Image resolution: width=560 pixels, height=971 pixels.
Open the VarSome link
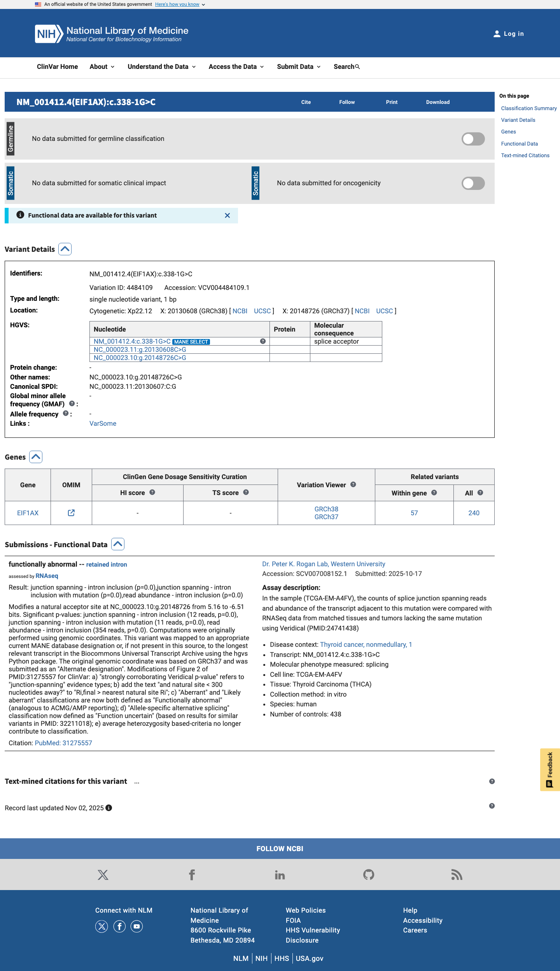pos(103,423)
